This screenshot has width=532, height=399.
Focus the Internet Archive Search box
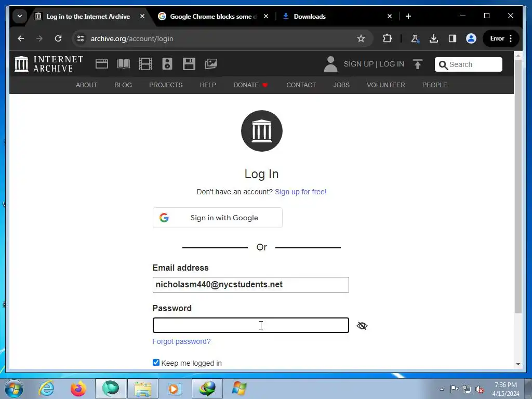pos(469,64)
